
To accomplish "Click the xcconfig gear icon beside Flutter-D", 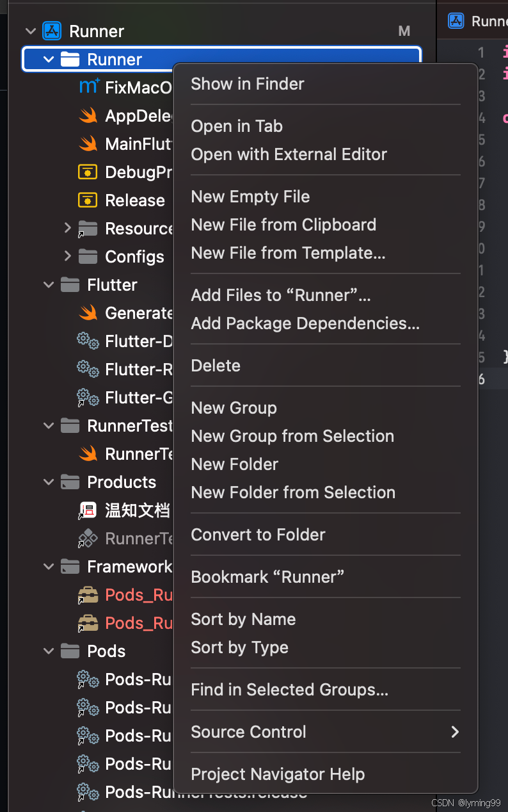I will tap(87, 341).
